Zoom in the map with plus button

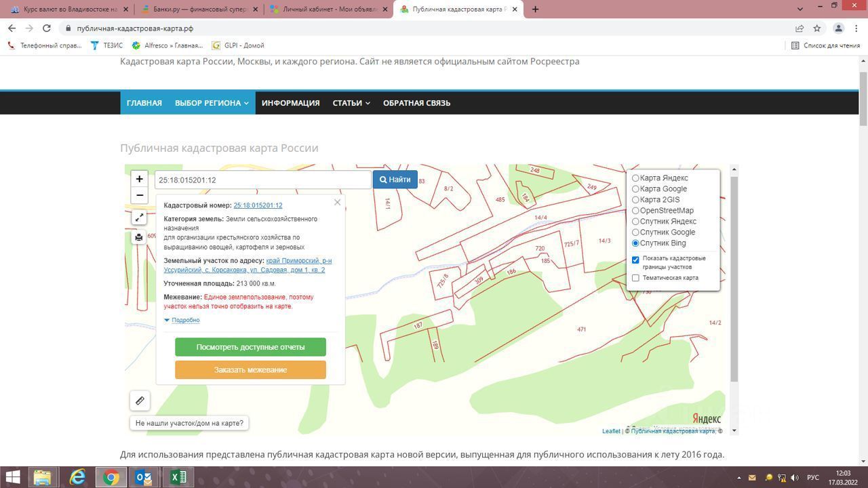(139, 179)
